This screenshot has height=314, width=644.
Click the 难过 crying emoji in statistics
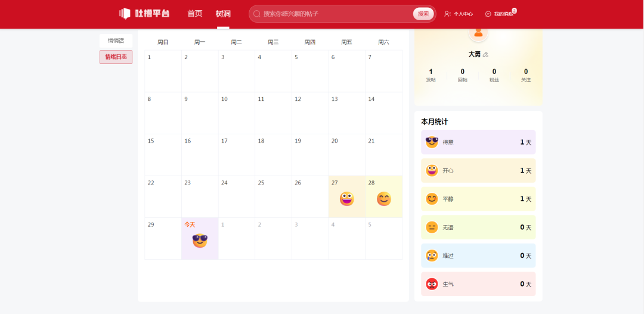point(432,255)
